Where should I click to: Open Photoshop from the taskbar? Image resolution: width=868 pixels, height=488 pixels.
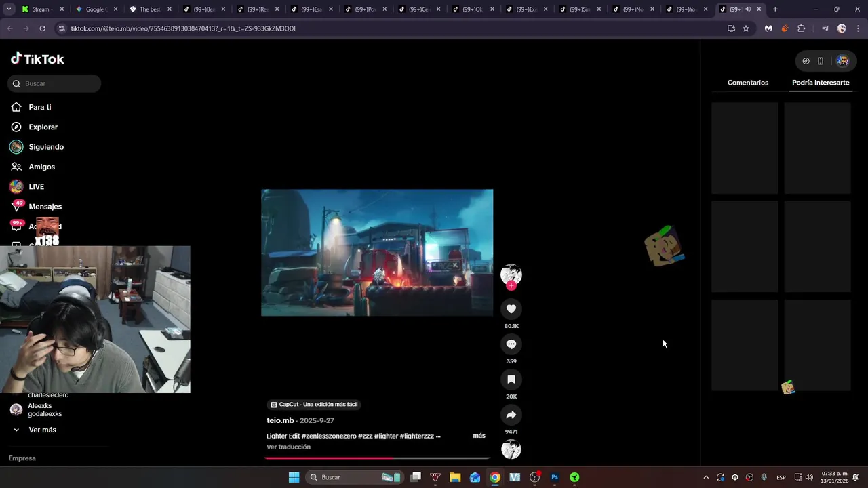point(554,477)
